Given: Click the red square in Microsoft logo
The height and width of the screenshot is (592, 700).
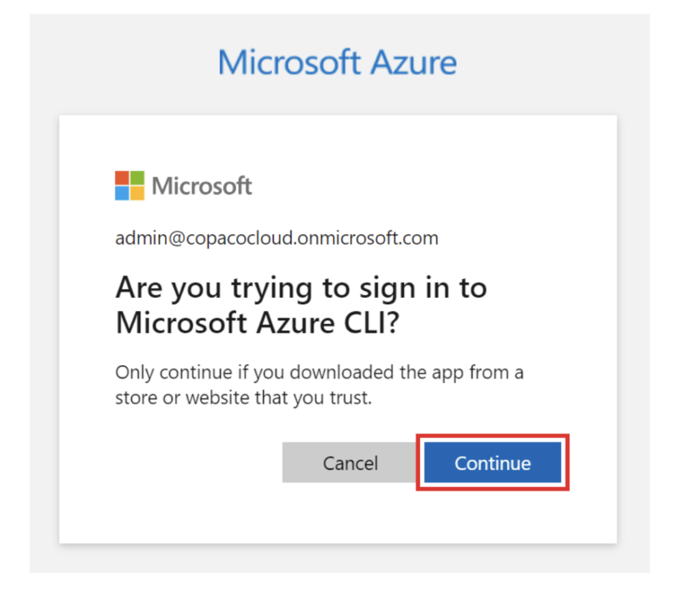Looking at the screenshot, I should pos(122,178).
